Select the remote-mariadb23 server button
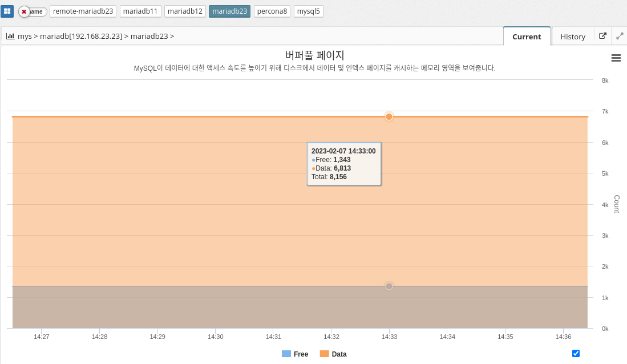 pyautogui.click(x=83, y=11)
